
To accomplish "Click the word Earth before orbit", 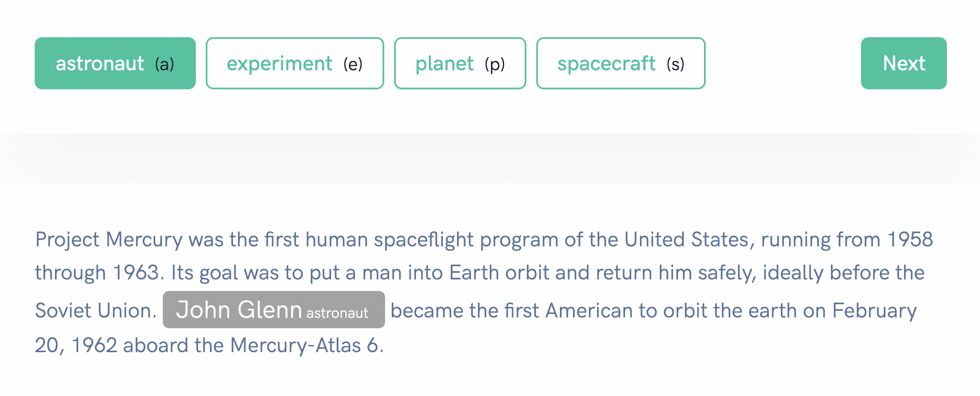I will coord(474,272).
